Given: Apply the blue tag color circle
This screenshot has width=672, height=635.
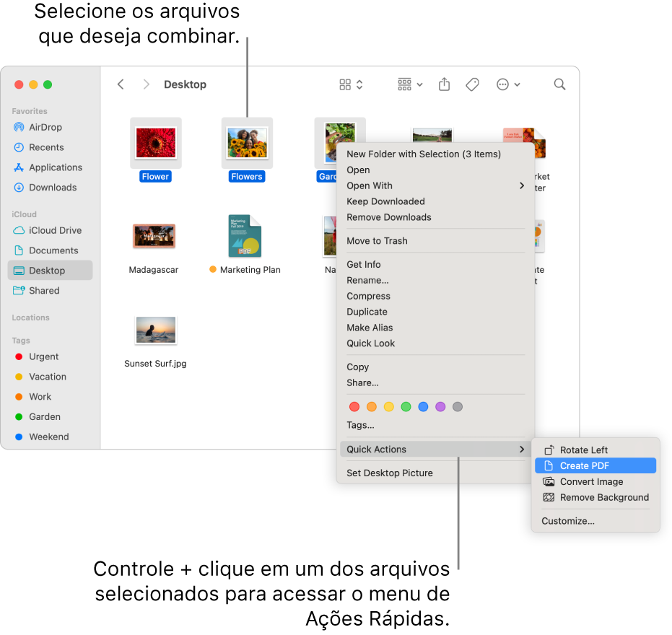Looking at the screenshot, I should tap(423, 407).
